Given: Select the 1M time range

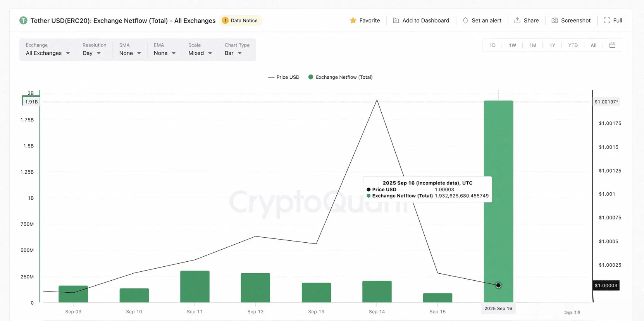Looking at the screenshot, I should click(533, 45).
